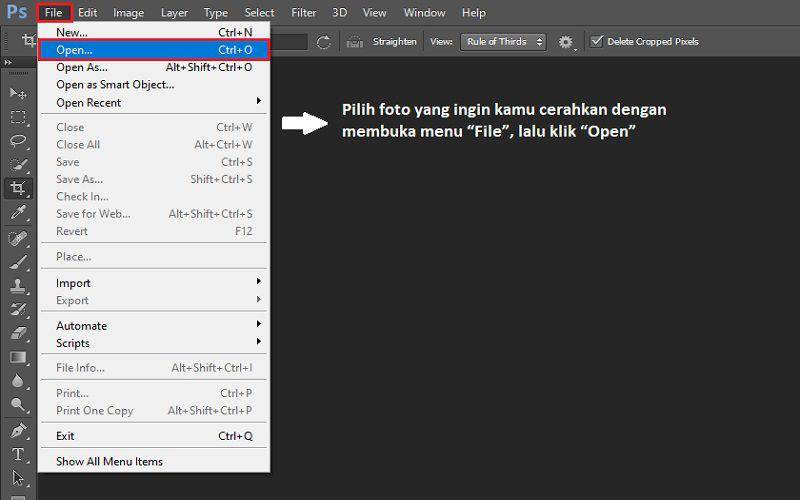This screenshot has width=800, height=500.
Task: Select the Spot Healing Brush tool
Action: pyautogui.click(x=18, y=238)
